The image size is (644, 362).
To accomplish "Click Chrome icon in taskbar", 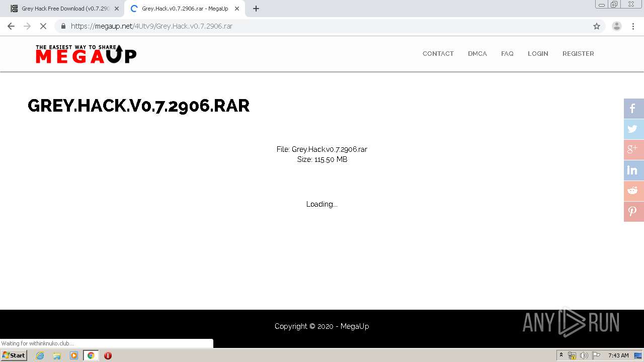I will [91, 355].
